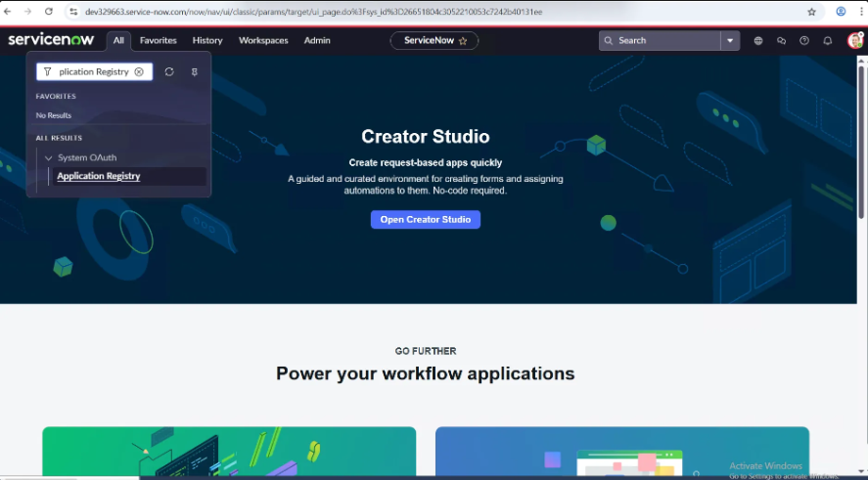The width and height of the screenshot is (868, 480).
Task: Click the browser back arrow
Action: (x=7, y=12)
